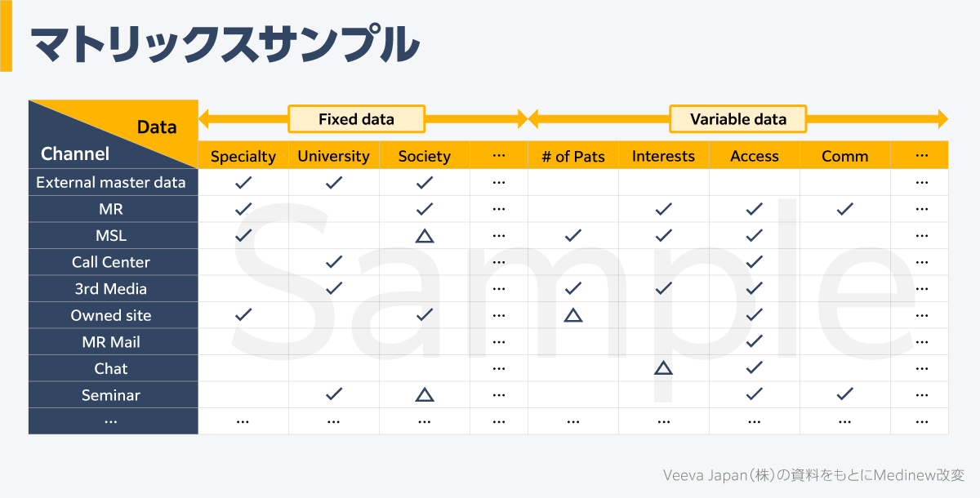Click the ellipsis after the Society column header
980x498 pixels.
pos(499,155)
